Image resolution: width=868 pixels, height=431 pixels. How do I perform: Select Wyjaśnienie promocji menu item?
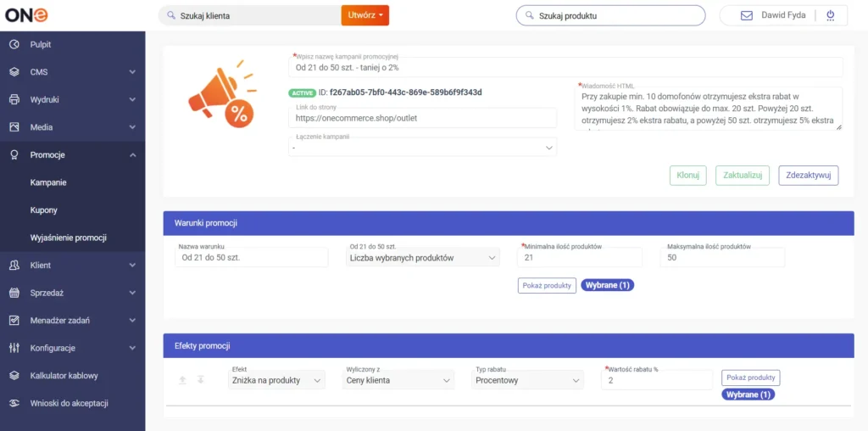(68, 238)
